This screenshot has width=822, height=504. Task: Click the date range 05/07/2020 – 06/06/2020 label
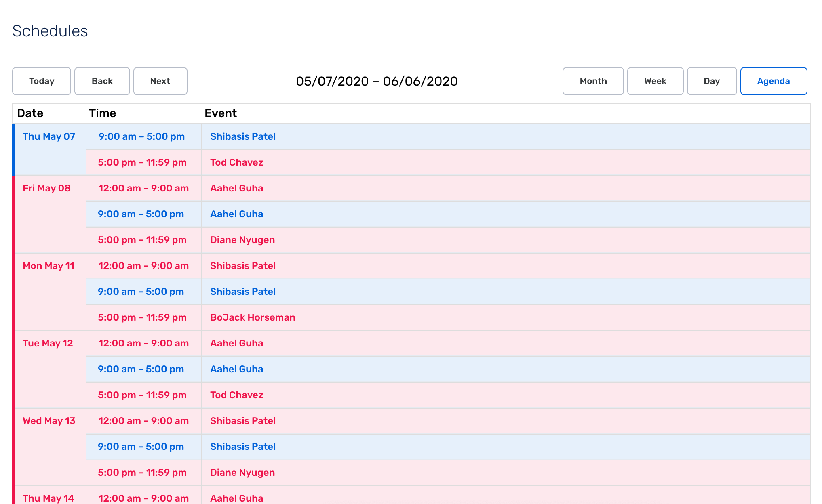click(377, 81)
